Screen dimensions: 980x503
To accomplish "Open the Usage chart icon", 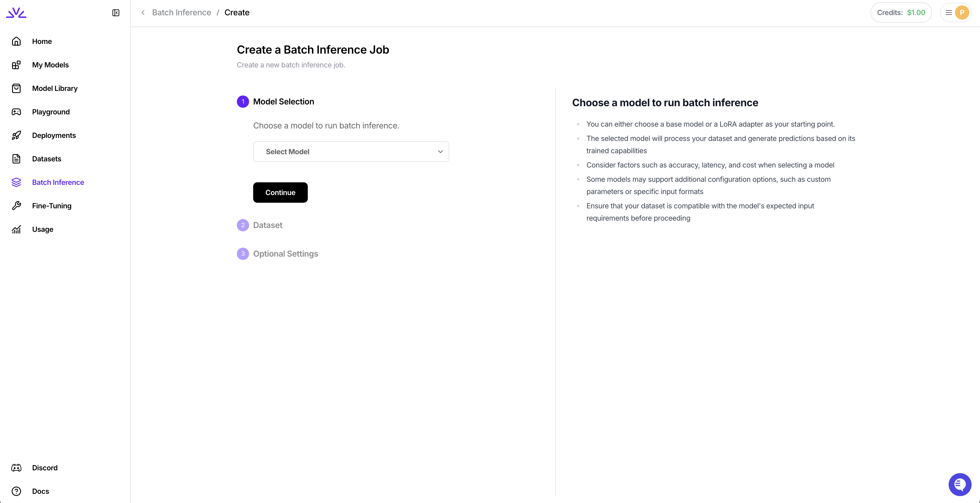I will 16,230.
